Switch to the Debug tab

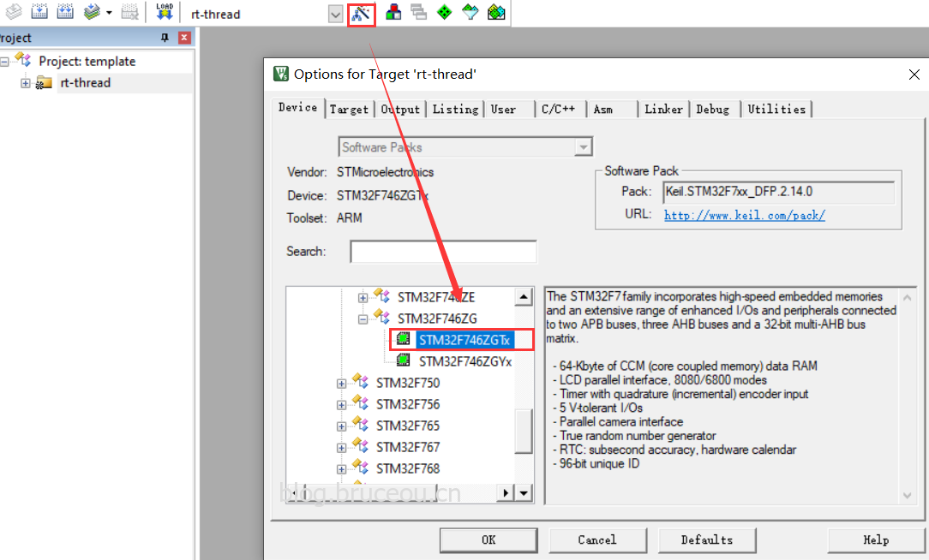(x=713, y=110)
